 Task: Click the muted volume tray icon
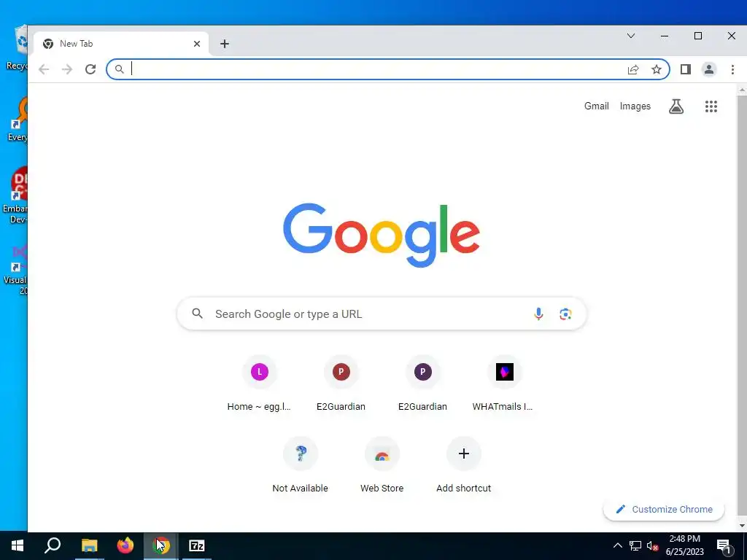click(652, 545)
